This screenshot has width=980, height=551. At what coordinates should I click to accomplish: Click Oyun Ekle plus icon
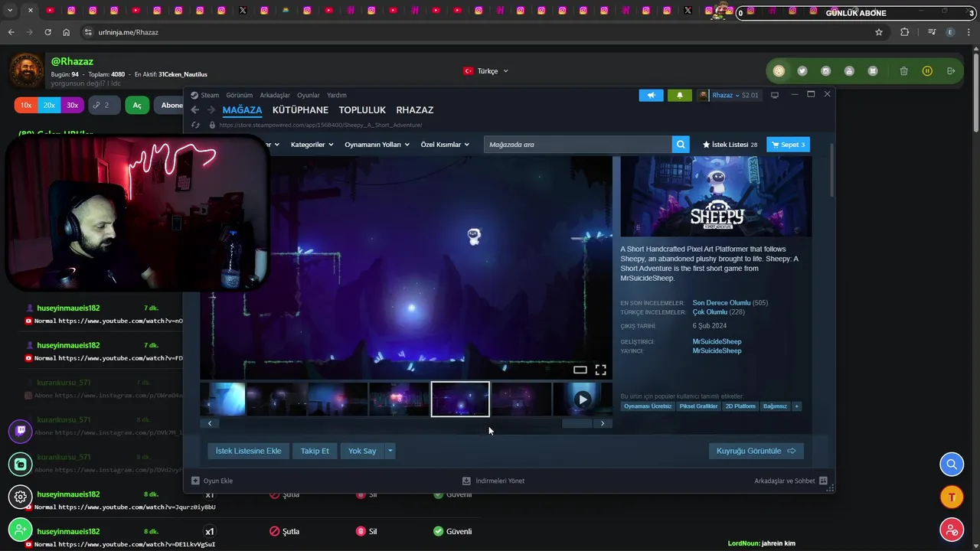pyautogui.click(x=195, y=481)
